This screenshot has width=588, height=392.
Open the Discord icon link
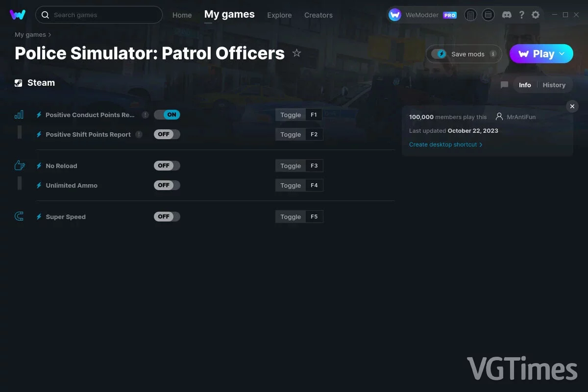click(x=507, y=15)
